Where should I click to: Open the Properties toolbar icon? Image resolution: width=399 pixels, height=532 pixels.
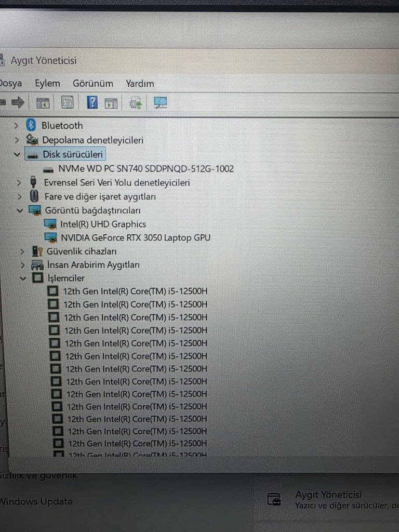67,102
